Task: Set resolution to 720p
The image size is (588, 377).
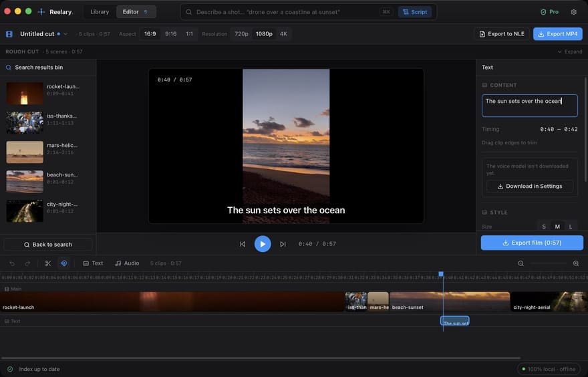Action: click(241, 34)
